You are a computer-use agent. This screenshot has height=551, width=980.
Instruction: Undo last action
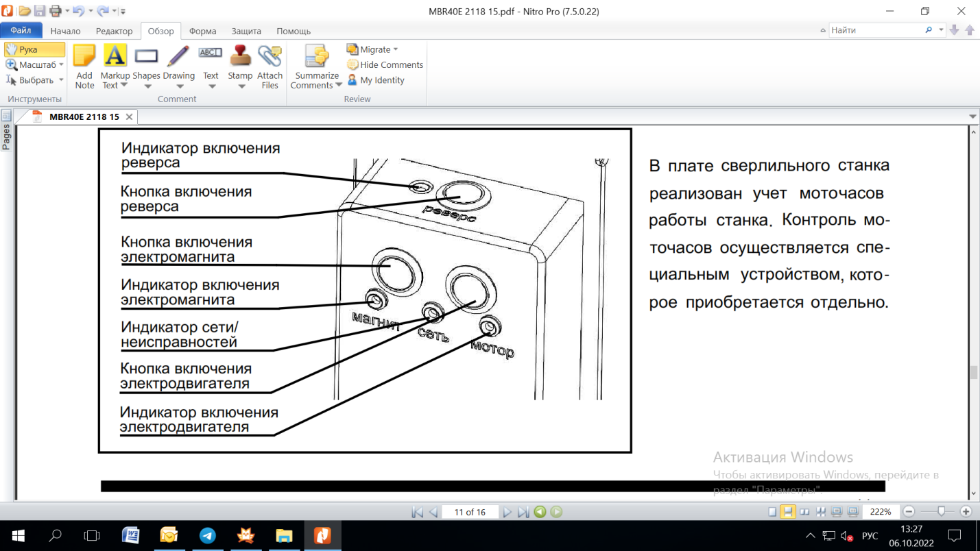[x=77, y=11]
